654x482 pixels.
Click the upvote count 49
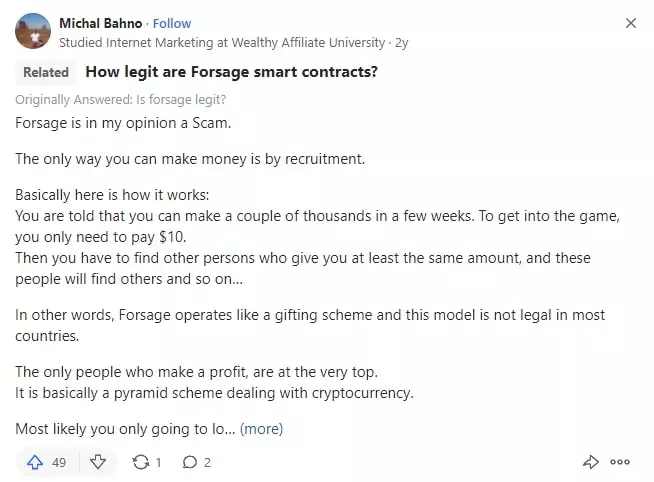tap(59, 462)
